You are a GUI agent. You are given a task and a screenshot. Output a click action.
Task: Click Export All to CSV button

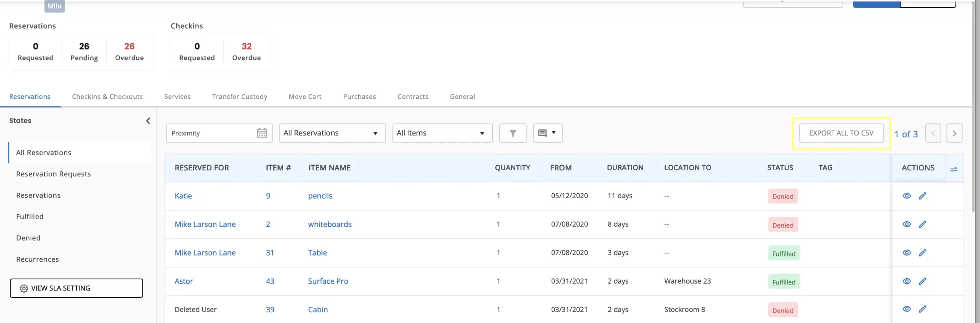841,133
